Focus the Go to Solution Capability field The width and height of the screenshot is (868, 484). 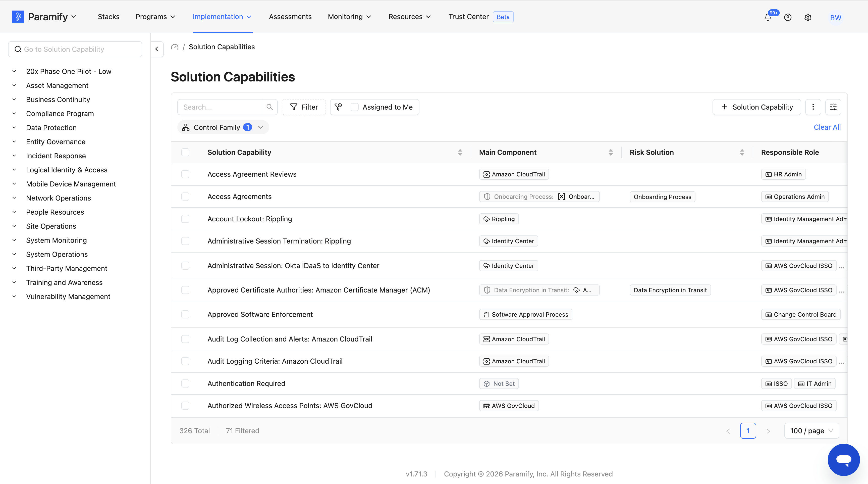tap(75, 49)
